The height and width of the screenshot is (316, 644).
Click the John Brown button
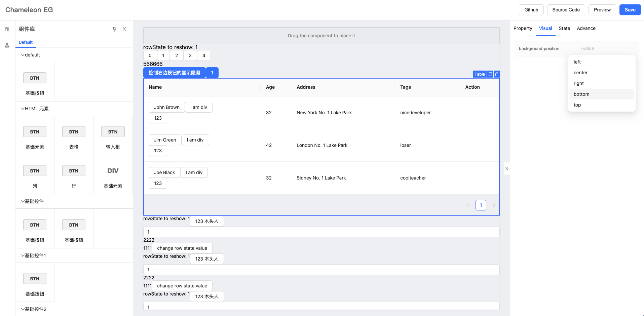coord(167,107)
